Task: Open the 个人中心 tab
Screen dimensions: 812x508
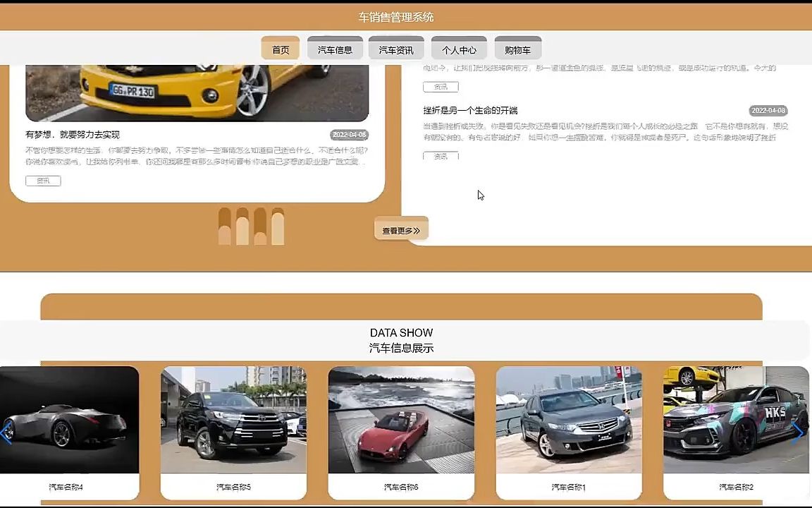Action: tap(458, 49)
